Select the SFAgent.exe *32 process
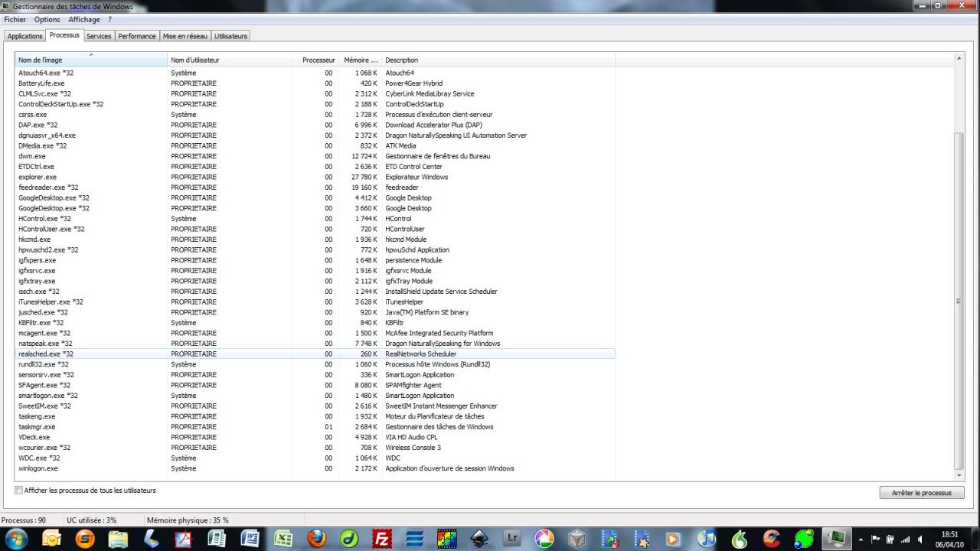Image resolution: width=980 pixels, height=551 pixels. click(315, 385)
